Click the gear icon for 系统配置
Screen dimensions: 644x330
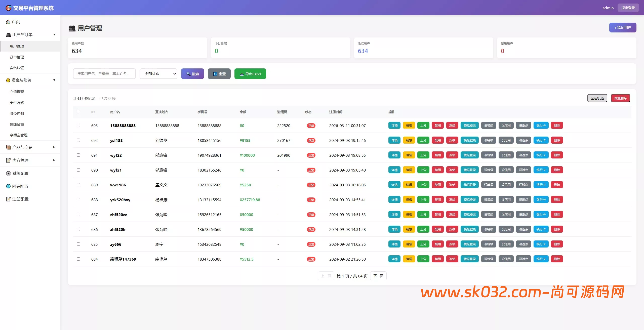coord(8,173)
